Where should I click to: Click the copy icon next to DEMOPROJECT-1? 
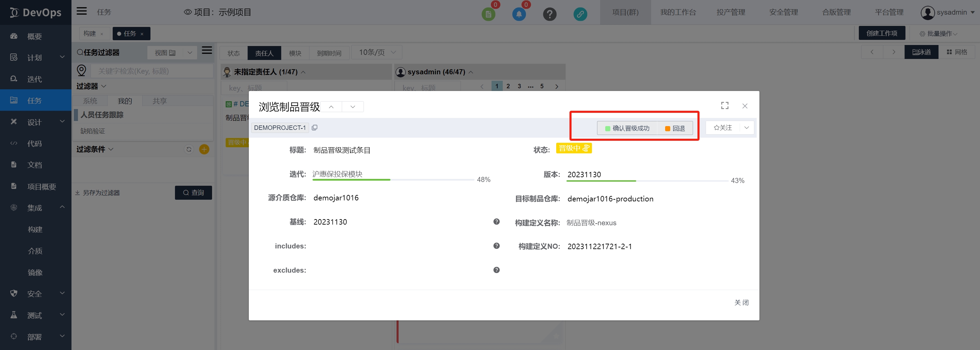(x=314, y=127)
